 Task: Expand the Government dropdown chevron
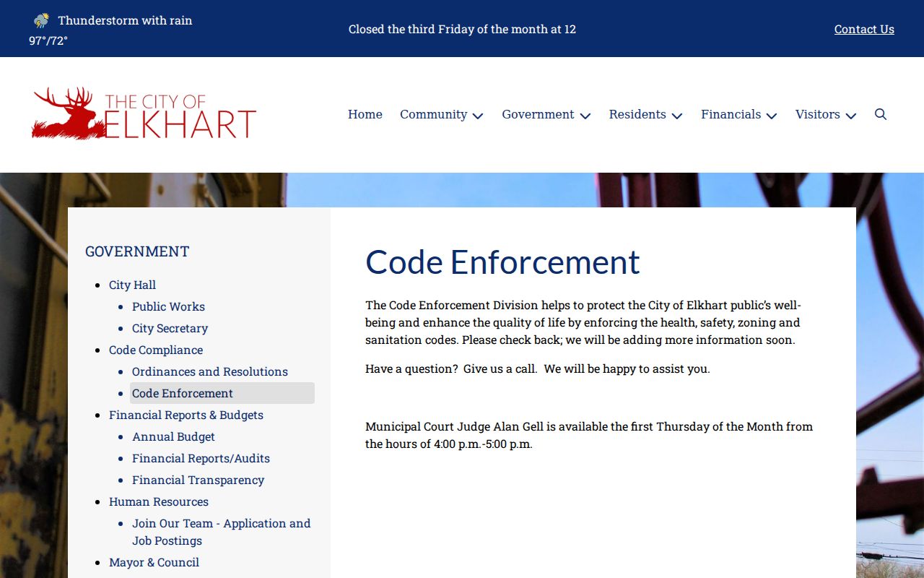585,116
